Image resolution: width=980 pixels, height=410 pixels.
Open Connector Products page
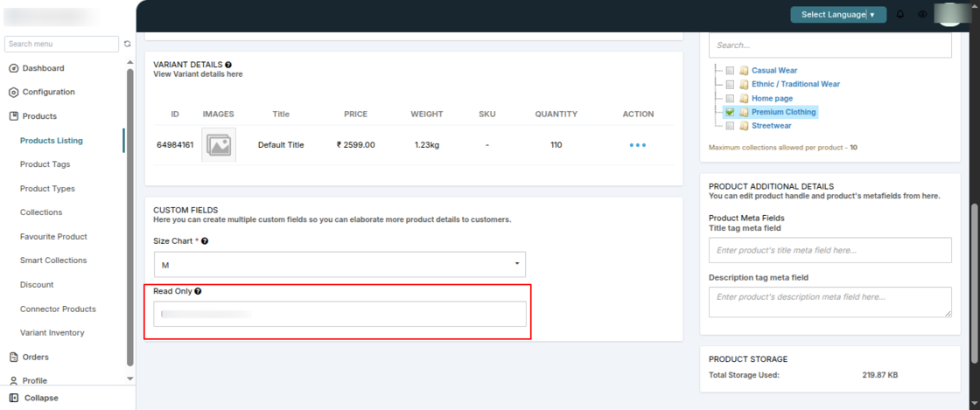click(58, 309)
